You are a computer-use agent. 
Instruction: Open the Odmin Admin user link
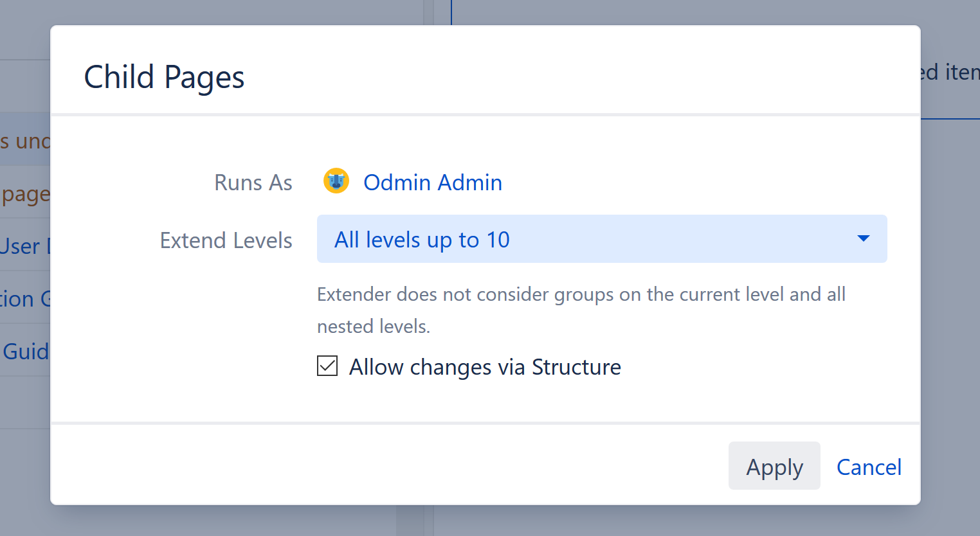point(433,182)
